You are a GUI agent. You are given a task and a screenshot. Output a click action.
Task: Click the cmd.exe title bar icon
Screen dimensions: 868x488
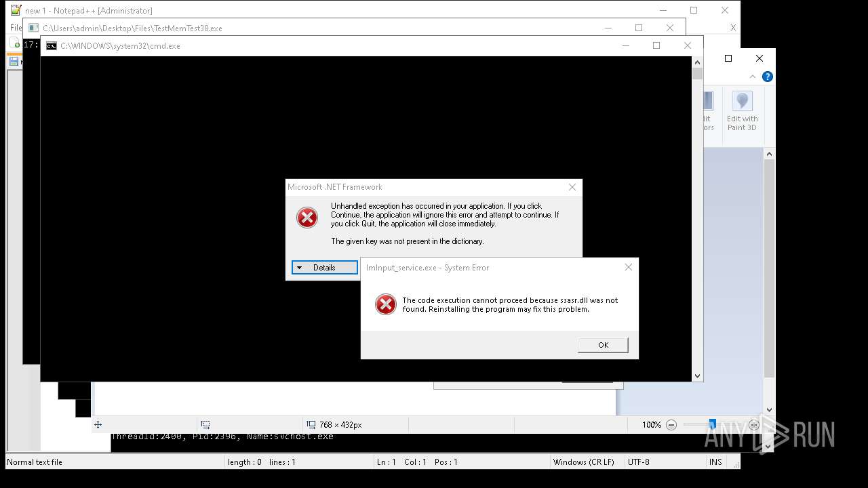point(52,46)
